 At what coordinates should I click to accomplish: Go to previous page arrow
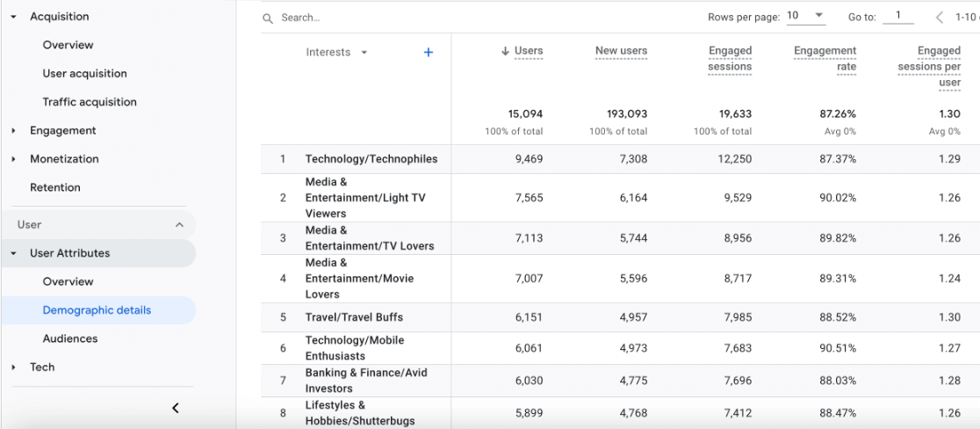pyautogui.click(x=940, y=18)
